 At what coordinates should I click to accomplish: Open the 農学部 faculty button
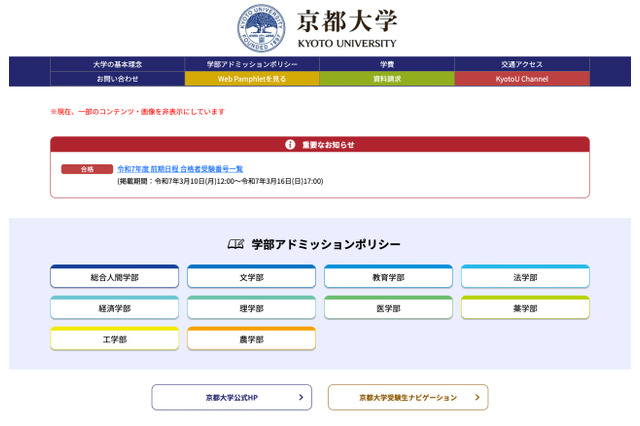pyautogui.click(x=251, y=338)
